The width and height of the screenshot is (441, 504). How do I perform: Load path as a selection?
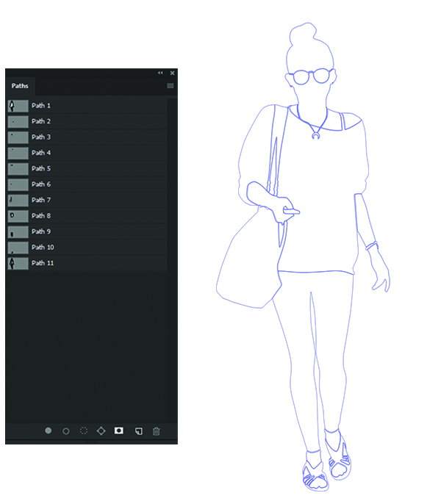84,431
